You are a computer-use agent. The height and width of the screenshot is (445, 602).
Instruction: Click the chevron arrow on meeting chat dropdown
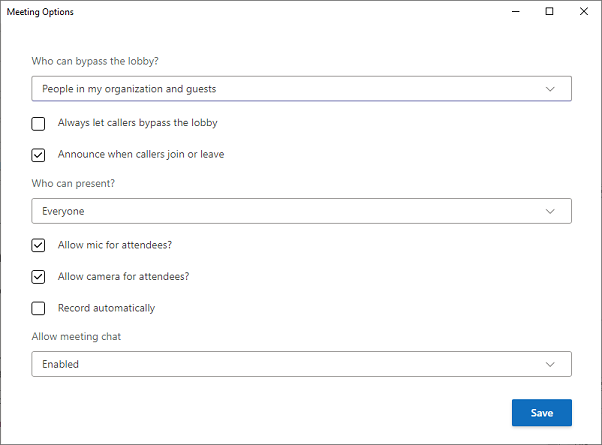[x=550, y=364]
